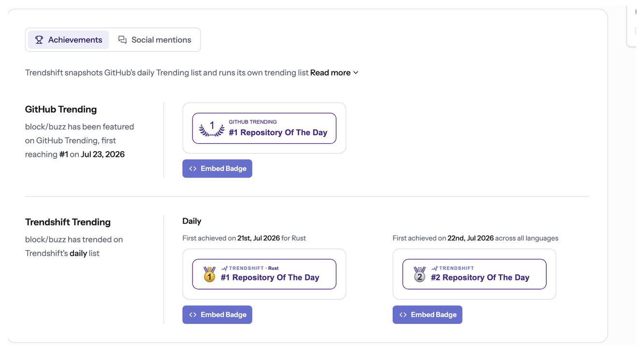Open the Social mentions tab
This screenshot has width=644, height=351.
155,40
